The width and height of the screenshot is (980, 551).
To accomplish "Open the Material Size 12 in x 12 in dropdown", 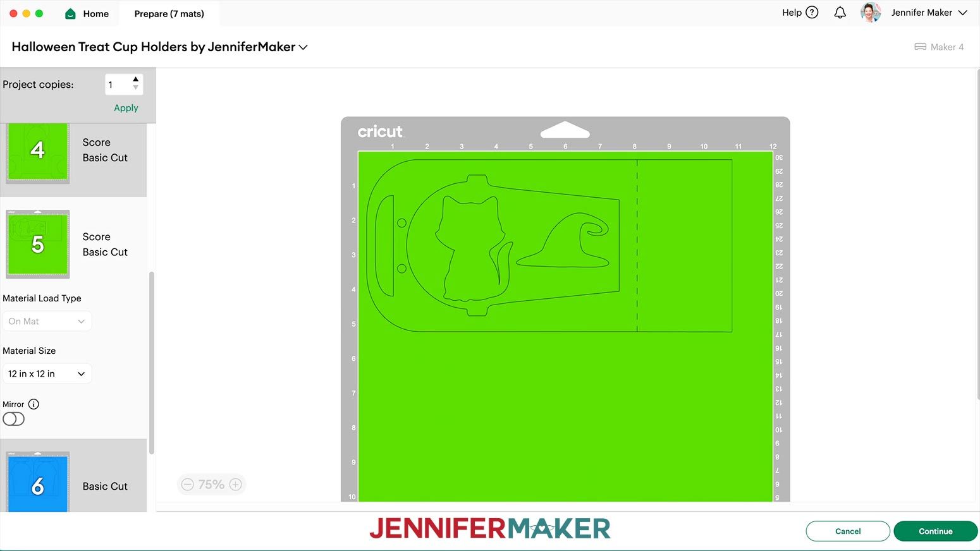I will point(47,373).
